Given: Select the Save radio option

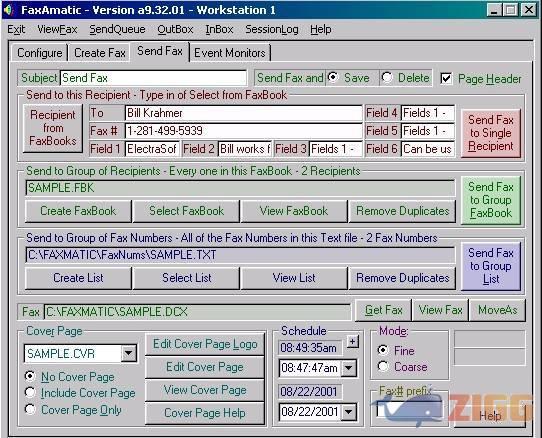Looking at the screenshot, I should (x=333, y=77).
